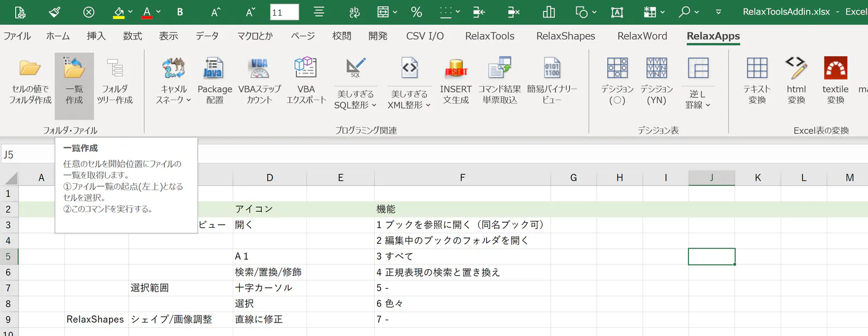The height and width of the screenshot is (336, 868).
Task: Click the テキスト変換 table icon
Action: pyautogui.click(x=757, y=68)
